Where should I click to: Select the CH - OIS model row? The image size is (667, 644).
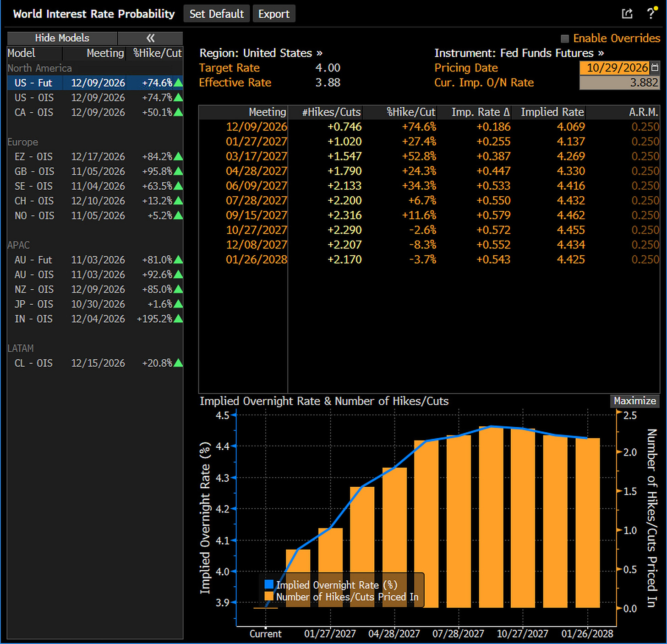click(x=95, y=201)
